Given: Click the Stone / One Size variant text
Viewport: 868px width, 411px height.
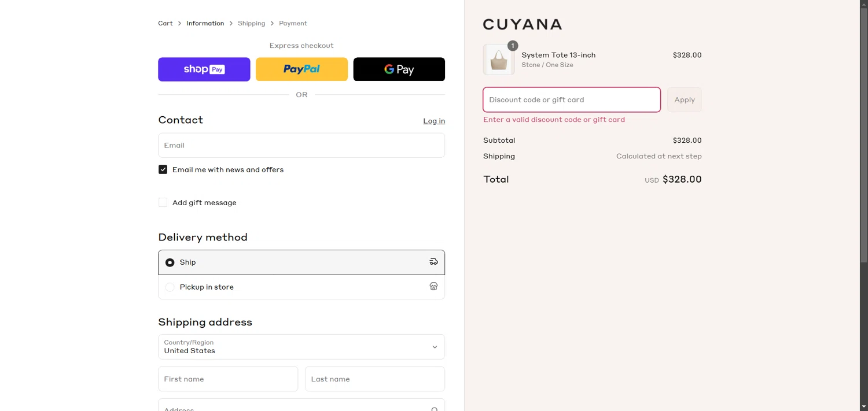Looking at the screenshot, I should [x=547, y=65].
